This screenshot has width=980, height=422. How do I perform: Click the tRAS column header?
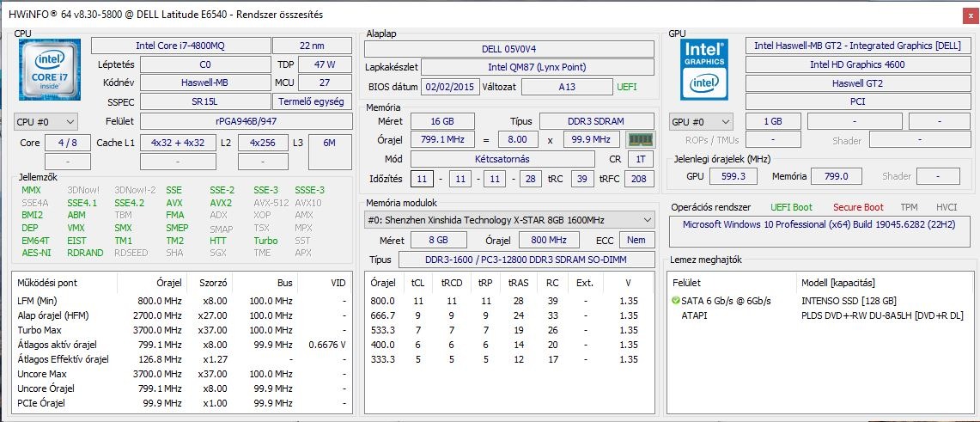coord(518,283)
